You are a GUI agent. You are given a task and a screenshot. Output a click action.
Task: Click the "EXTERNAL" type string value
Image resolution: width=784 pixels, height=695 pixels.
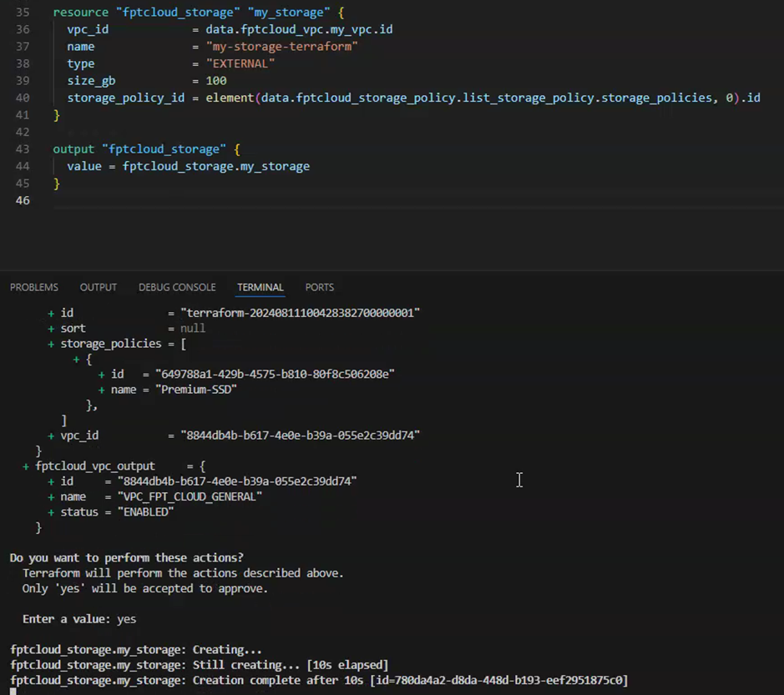click(240, 64)
